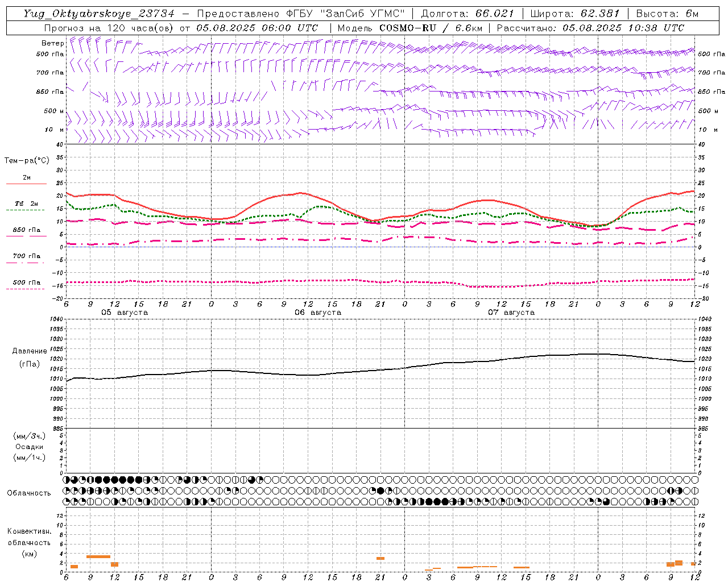Click the '06 августа' date label
The image size is (728, 582).
pyautogui.click(x=318, y=313)
